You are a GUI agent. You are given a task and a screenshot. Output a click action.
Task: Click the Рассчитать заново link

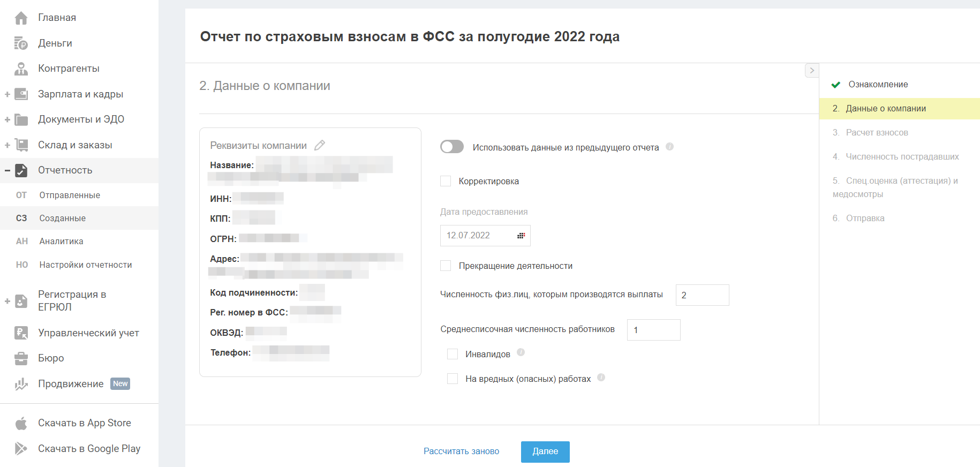click(x=461, y=451)
